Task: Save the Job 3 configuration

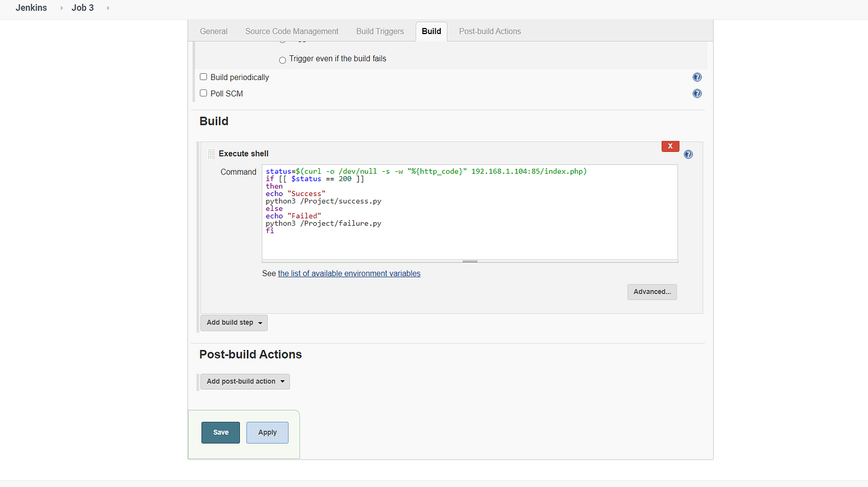Action: (x=220, y=432)
